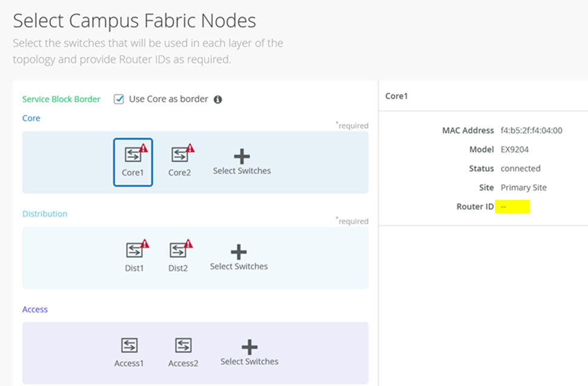Select the Dist1 switch icon
The height and width of the screenshot is (386, 588).
[x=134, y=250]
